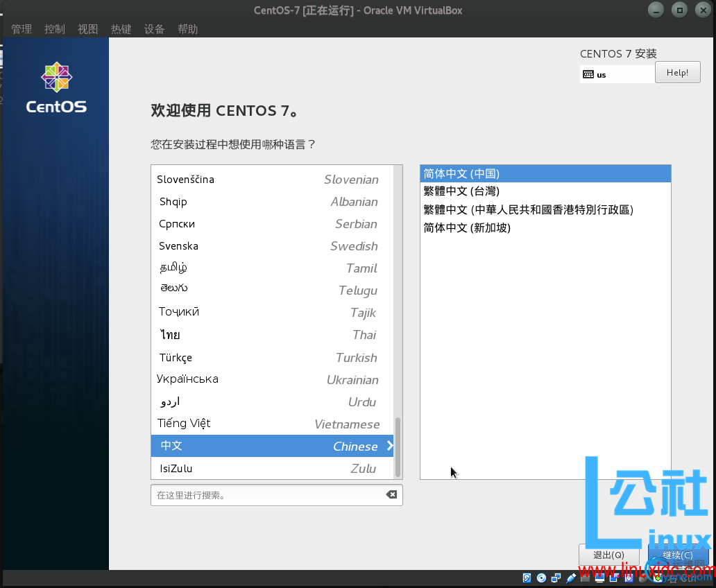The image size is (716, 588).
Task: Click the 退出(Q) quit button
Action: 608,555
